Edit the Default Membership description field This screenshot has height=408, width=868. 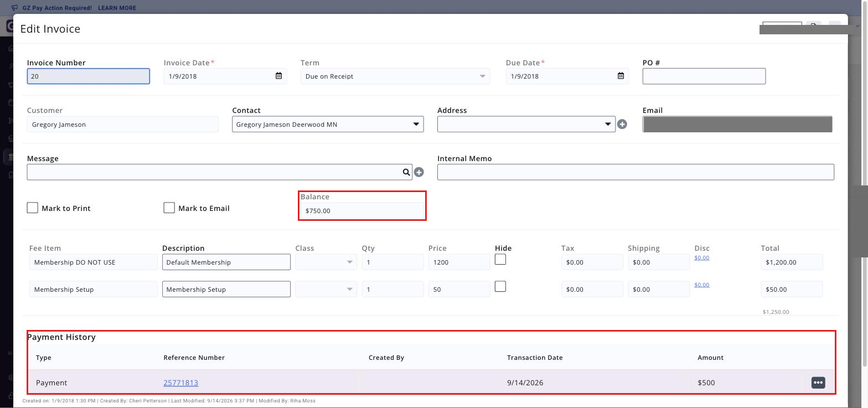(226, 262)
